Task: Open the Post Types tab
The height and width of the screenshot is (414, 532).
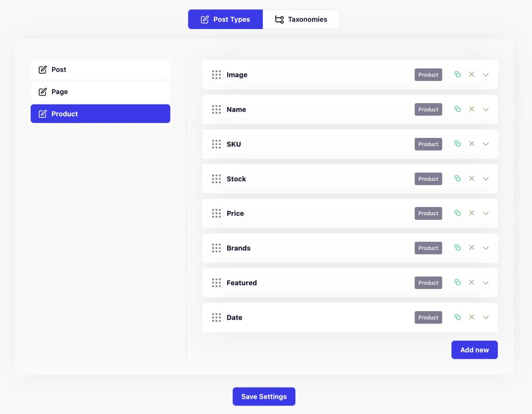Action: coord(225,19)
